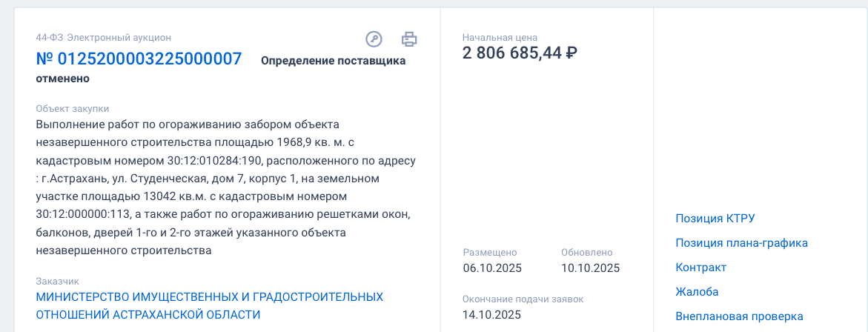Image resolution: width=868 pixels, height=332 pixels.
Task: Click the posted date 06.10.2025
Action: tap(492, 268)
